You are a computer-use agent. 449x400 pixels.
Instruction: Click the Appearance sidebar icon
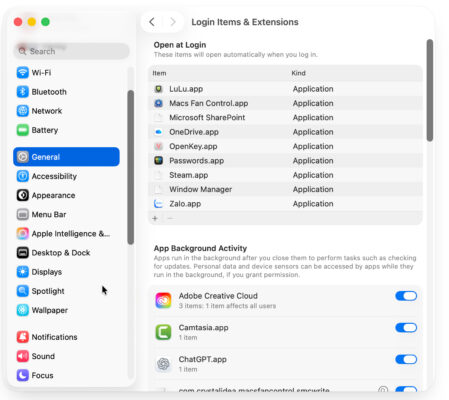(x=23, y=195)
